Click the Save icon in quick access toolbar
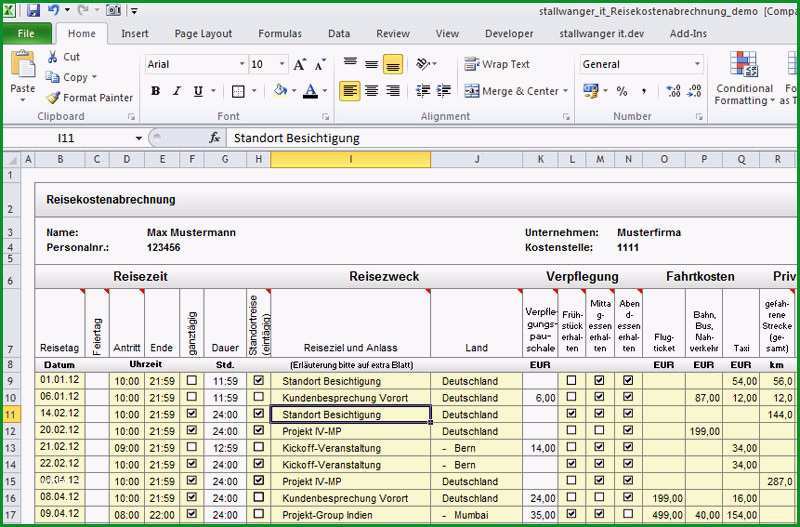Viewport: 800px width, 527px height. [33, 10]
